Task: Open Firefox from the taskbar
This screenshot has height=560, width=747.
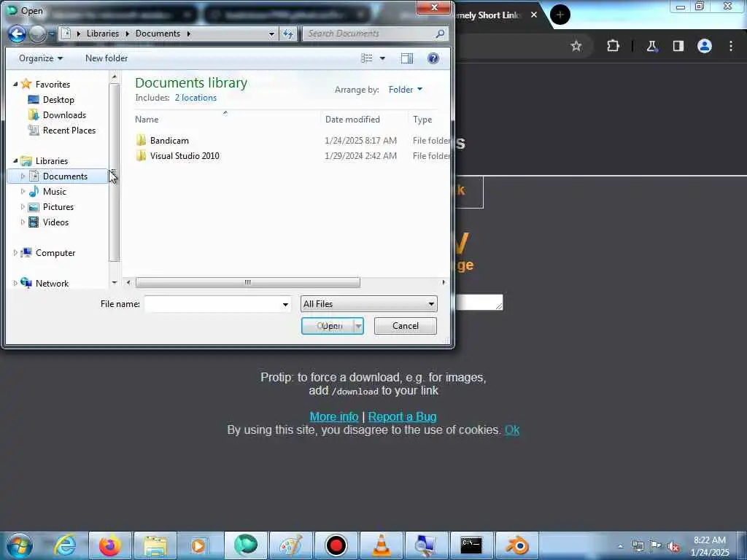Action: point(109,545)
